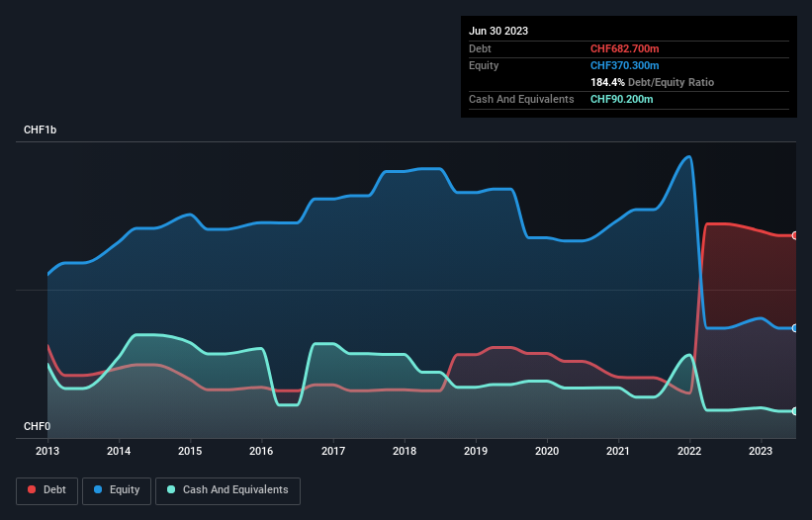812x520 pixels.
Task: Click the 2020 x-axis label
Action: 547,451
